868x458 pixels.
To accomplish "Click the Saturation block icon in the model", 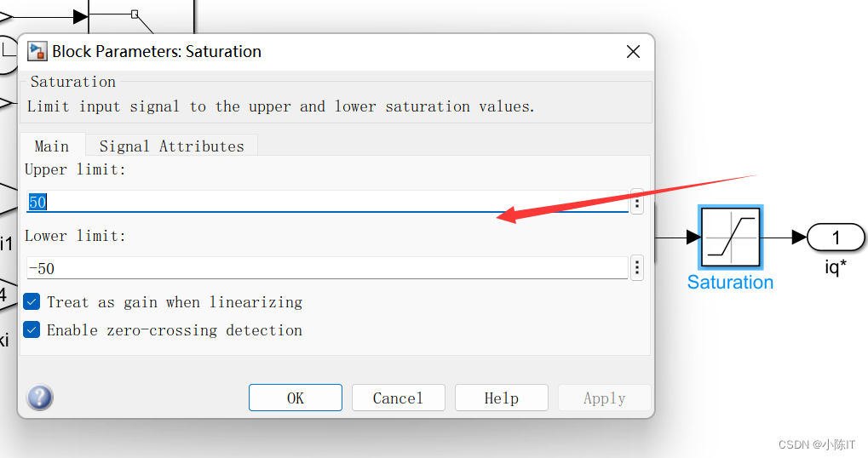I will (731, 238).
